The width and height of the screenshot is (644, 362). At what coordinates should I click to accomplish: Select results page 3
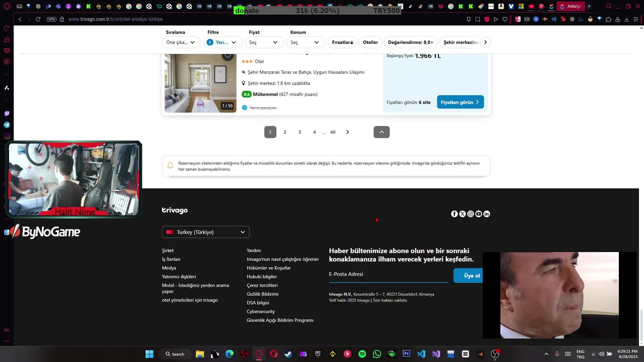click(x=299, y=132)
